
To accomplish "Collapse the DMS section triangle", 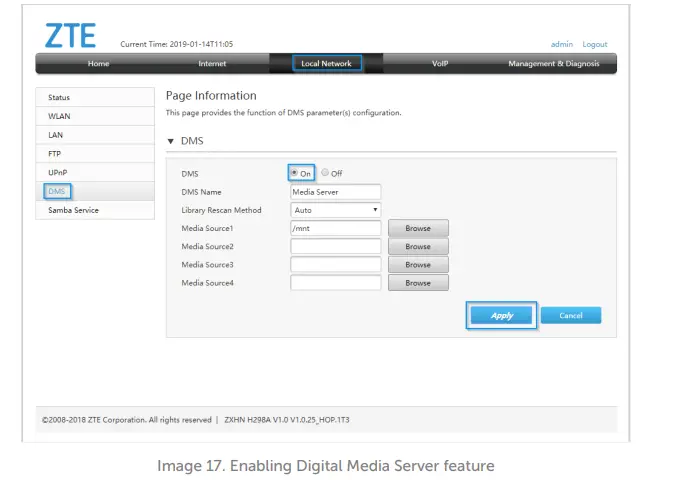I will click(170, 141).
